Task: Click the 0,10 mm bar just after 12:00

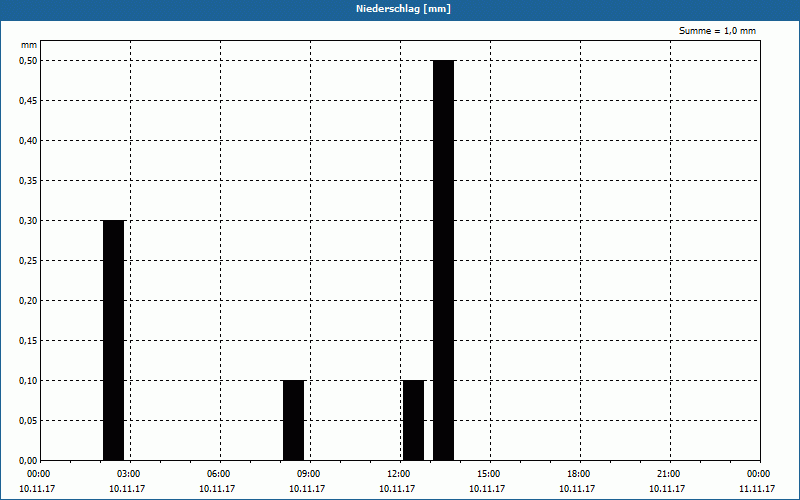Action: tap(413, 420)
